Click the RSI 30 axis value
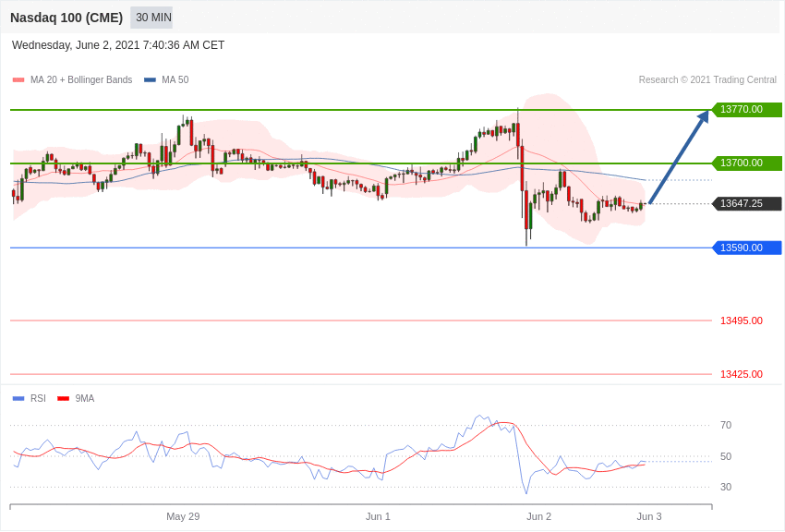This screenshot has height=532, width=785. point(726,487)
